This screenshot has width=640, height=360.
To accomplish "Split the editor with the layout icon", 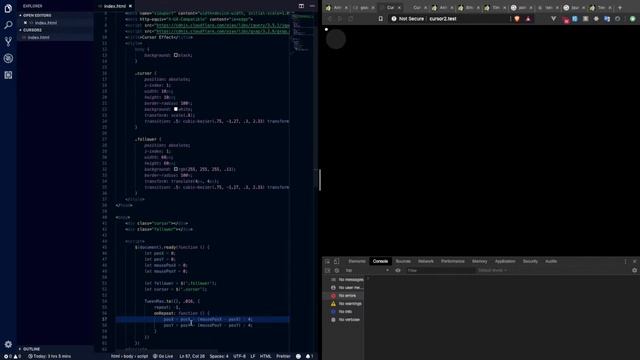I will point(301,6).
